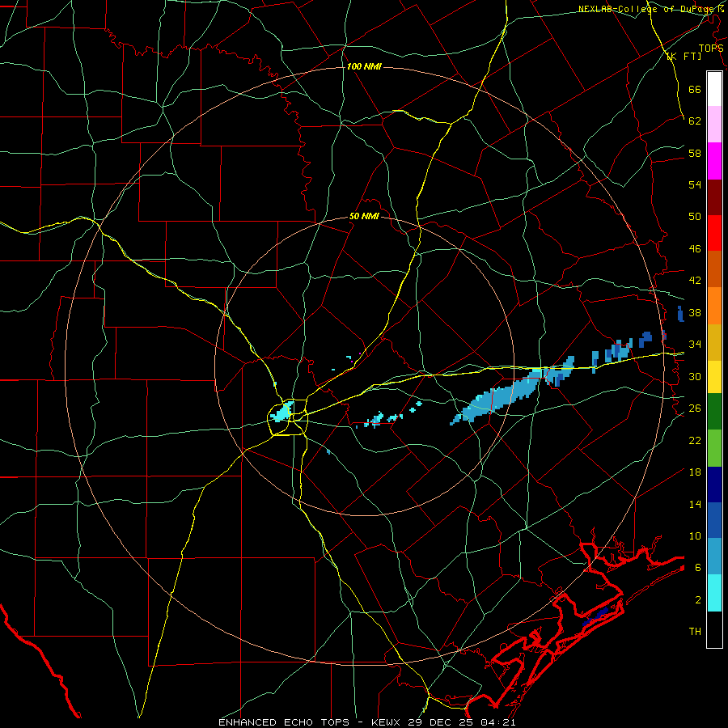Click the 04:21 timestamp in caption
728x728 pixels.
[x=499, y=722]
